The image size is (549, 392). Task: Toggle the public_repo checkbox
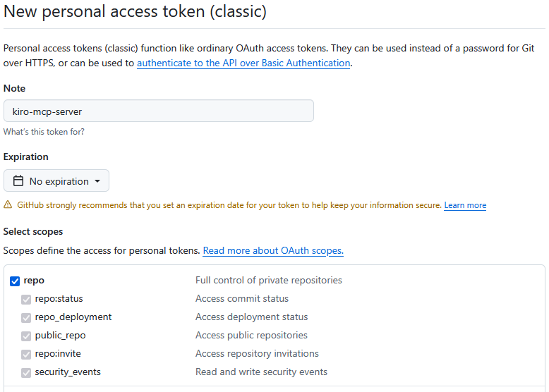coord(26,336)
